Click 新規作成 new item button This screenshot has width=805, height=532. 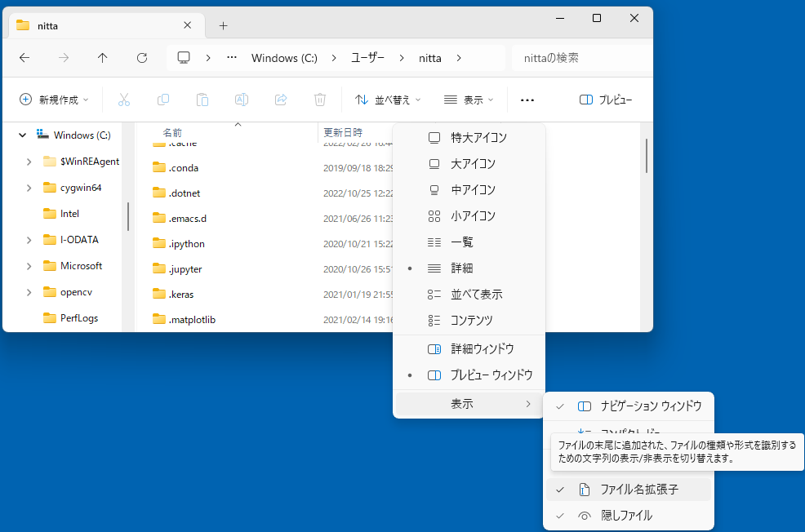(x=54, y=100)
